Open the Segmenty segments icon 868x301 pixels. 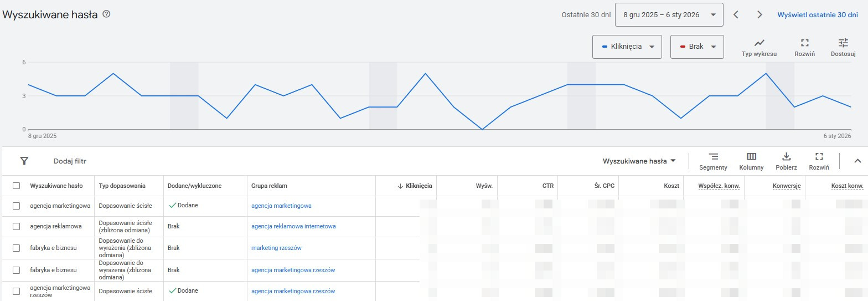[713, 157]
